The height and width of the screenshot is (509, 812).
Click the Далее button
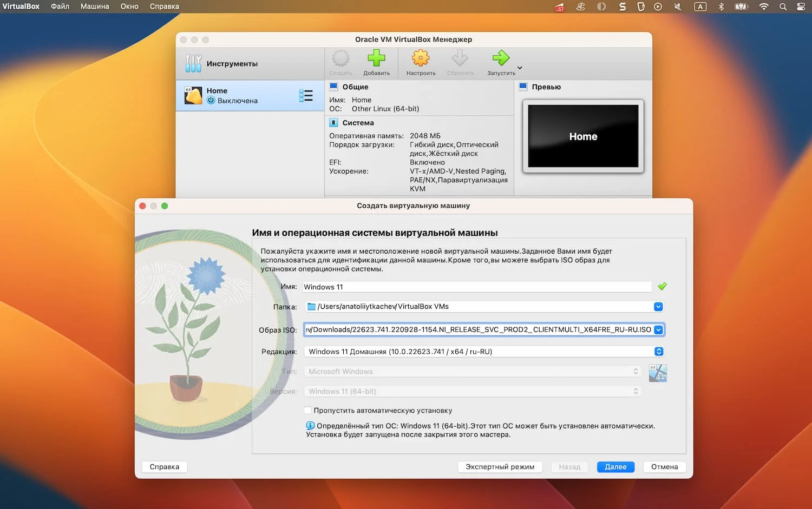point(615,467)
